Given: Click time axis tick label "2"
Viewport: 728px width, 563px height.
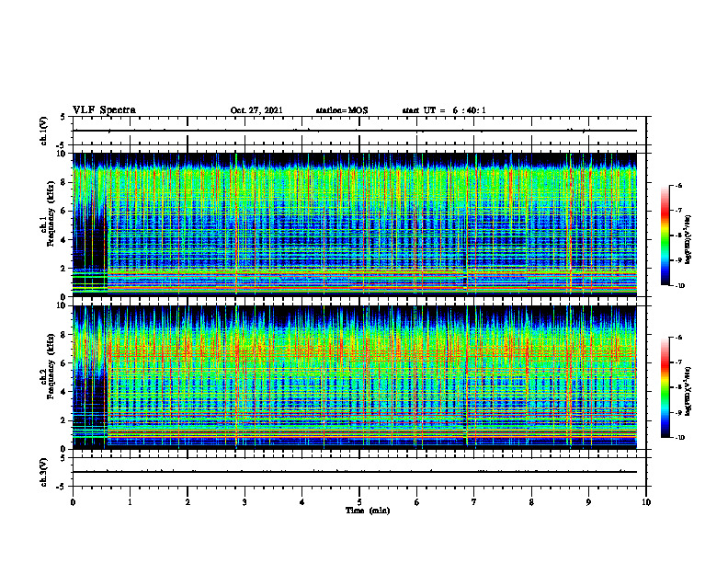Looking at the screenshot, I should tap(188, 502).
